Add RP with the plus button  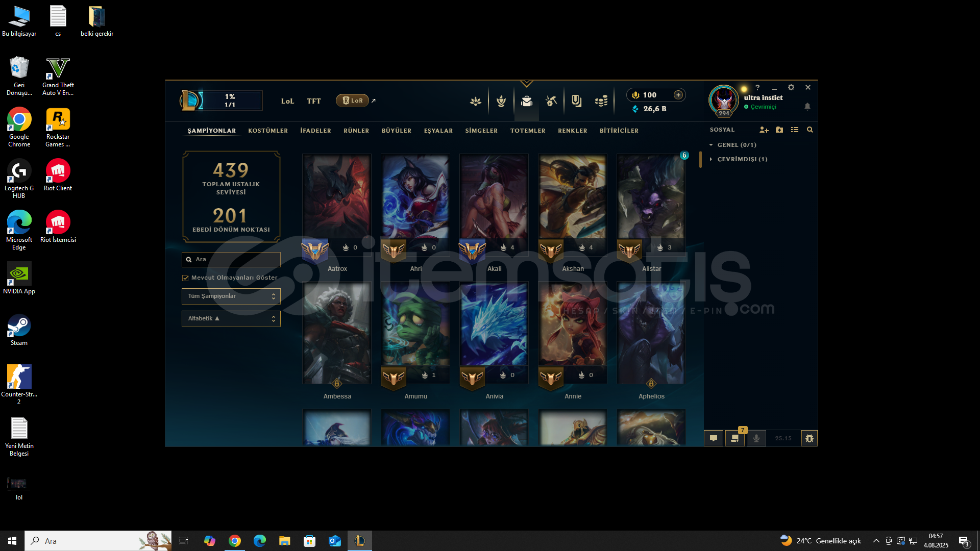coord(678,95)
